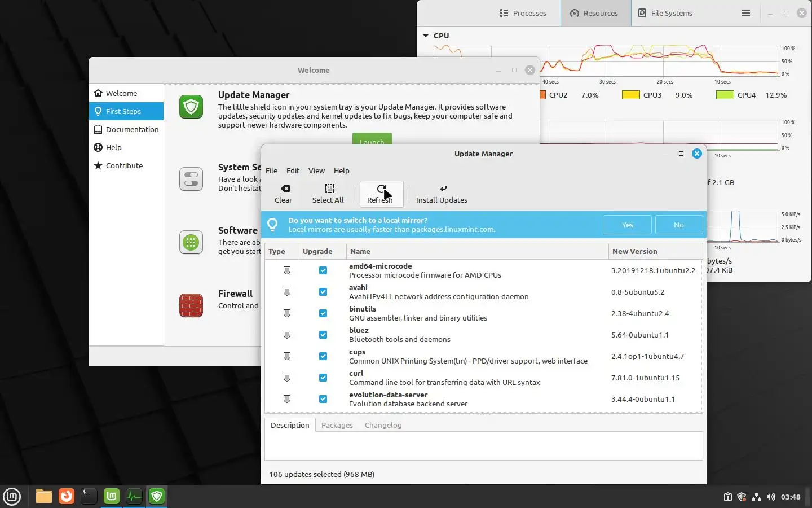812x508 pixels.
Task: Click the Software Manager green grid icon
Action: pyautogui.click(x=191, y=242)
